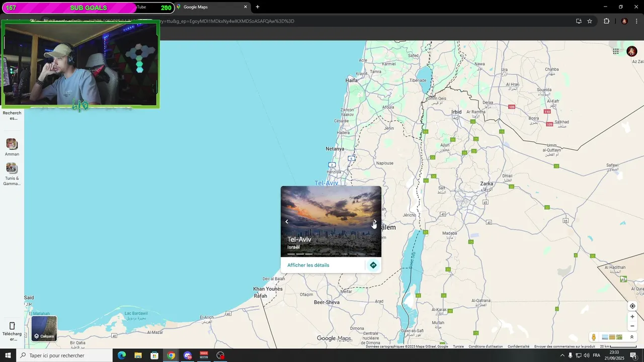Viewport: 644px width, 362px height.
Task: Click the Al-Karak label
Action: (439, 310)
